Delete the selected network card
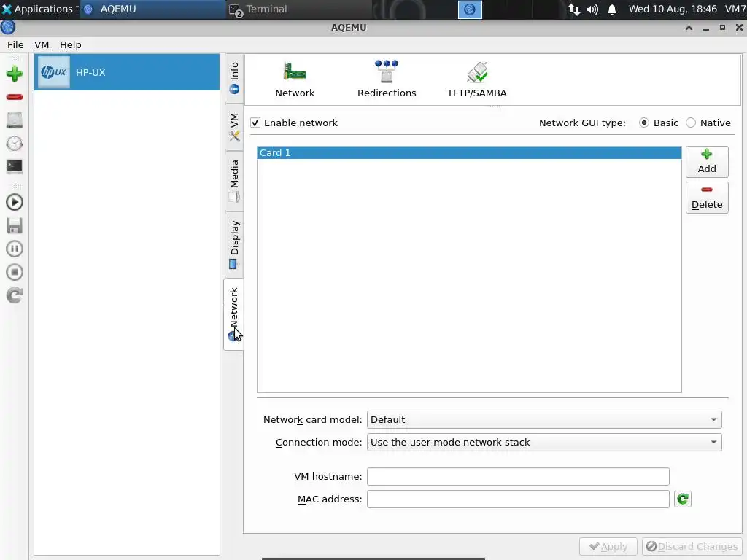Screen dimensions: 747x560 707,198
